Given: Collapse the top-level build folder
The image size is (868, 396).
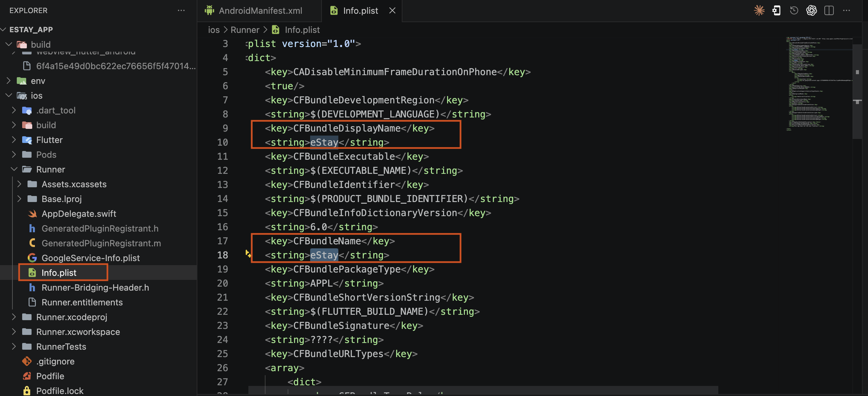Looking at the screenshot, I should [x=9, y=44].
